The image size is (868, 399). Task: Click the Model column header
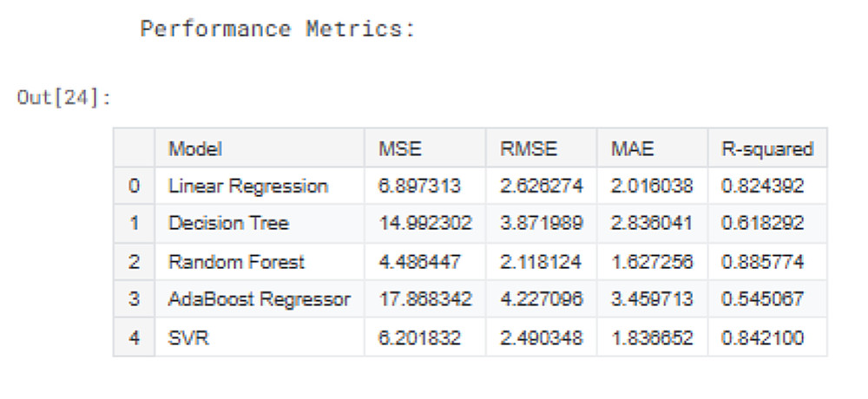[195, 149]
